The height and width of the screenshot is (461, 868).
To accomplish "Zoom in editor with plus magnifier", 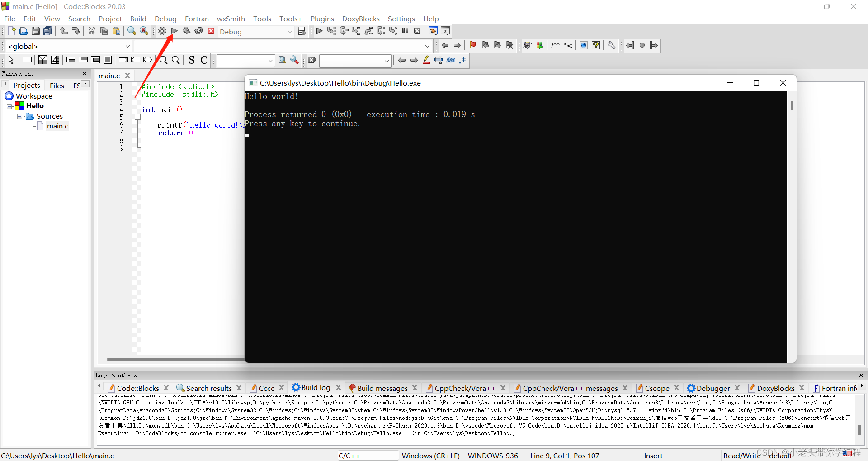I will (x=164, y=60).
